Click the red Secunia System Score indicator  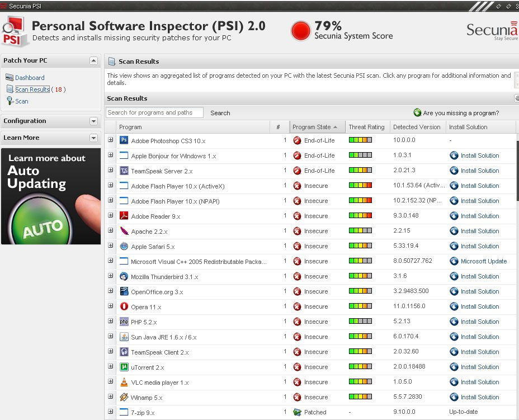pos(300,31)
